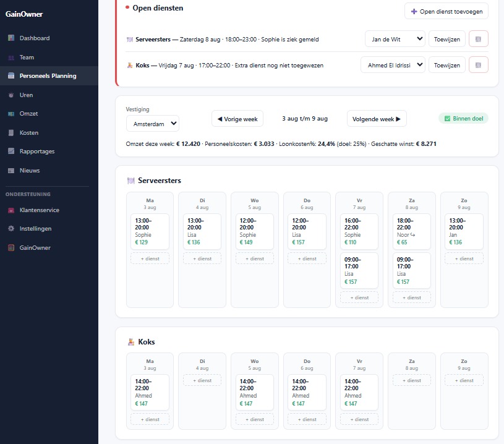Click the Personeels Planning calendar icon

tap(11, 76)
